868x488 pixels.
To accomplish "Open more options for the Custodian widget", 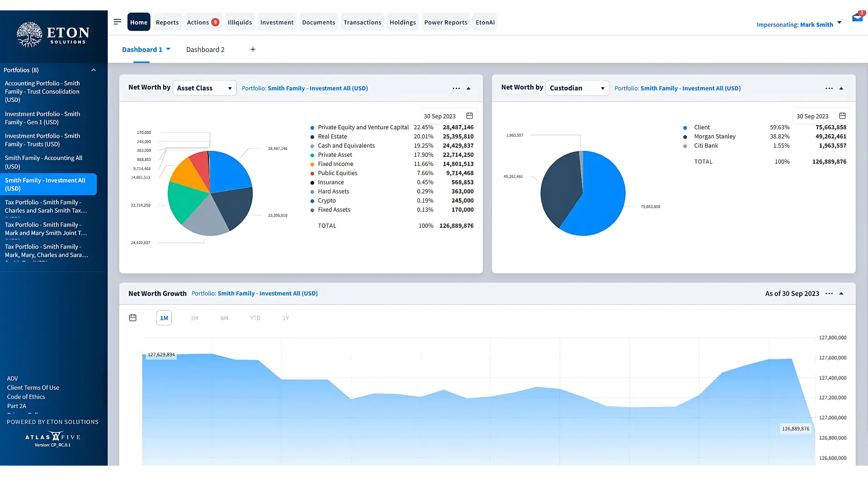I will click(x=829, y=89).
